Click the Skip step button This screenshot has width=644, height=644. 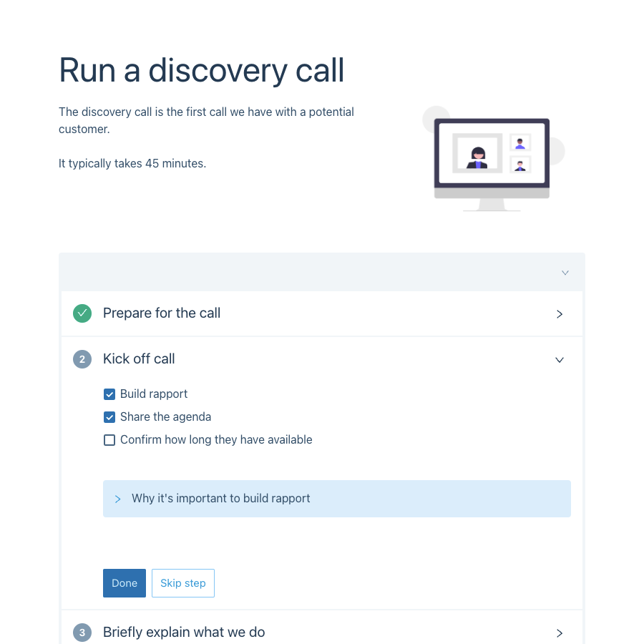[x=183, y=583]
